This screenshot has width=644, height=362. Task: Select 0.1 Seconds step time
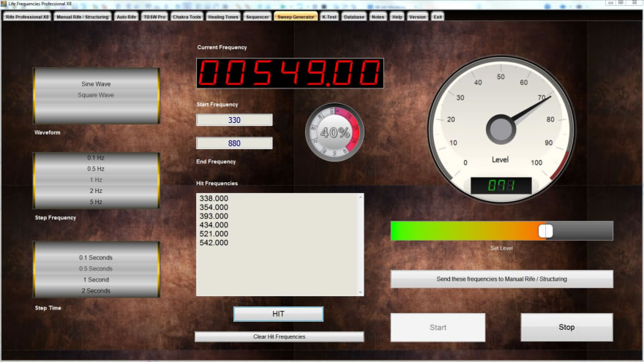click(x=96, y=257)
